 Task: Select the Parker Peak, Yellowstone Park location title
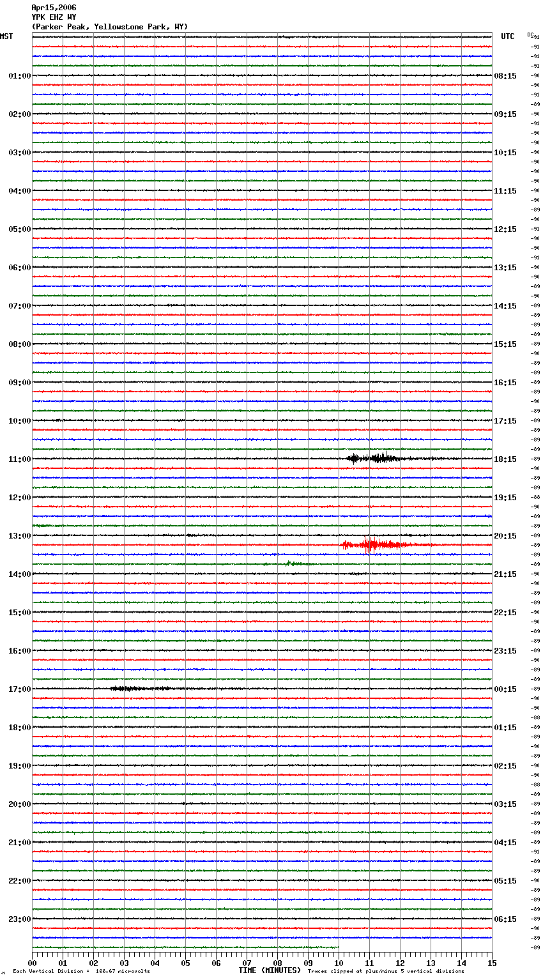click(110, 27)
